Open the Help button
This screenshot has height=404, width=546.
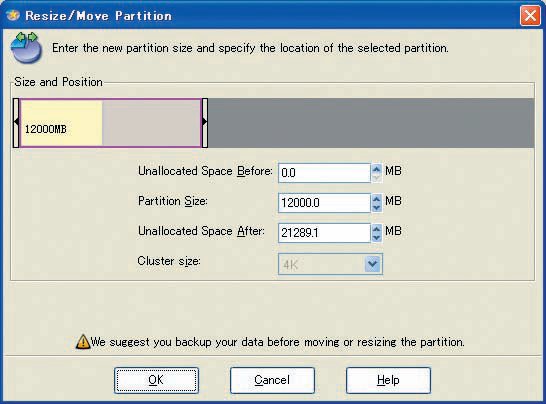tap(388, 380)
